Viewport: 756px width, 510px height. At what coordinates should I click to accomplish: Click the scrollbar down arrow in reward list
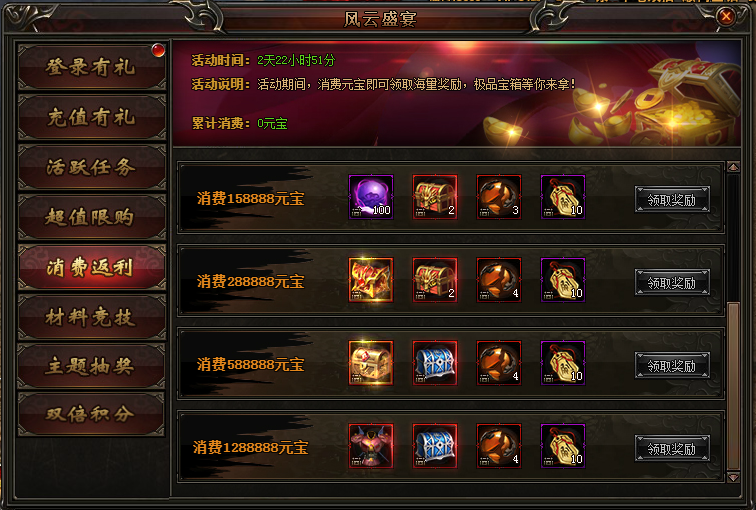733,477
